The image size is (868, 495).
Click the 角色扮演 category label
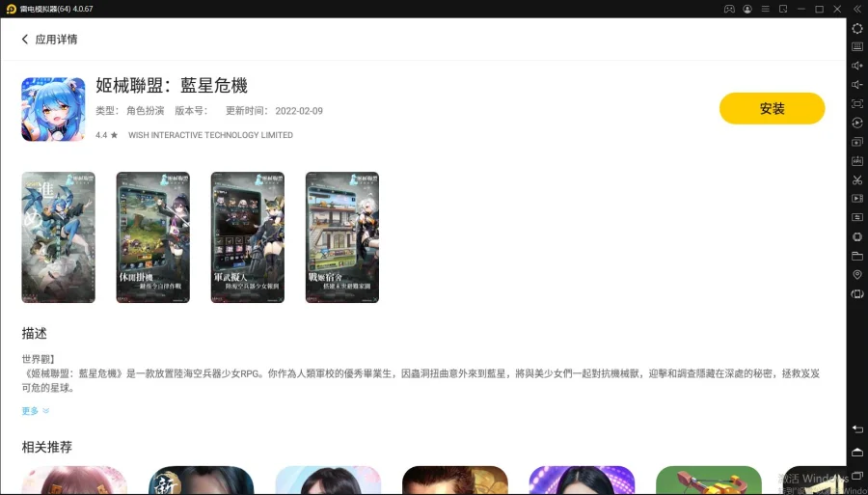click(145, 111)
